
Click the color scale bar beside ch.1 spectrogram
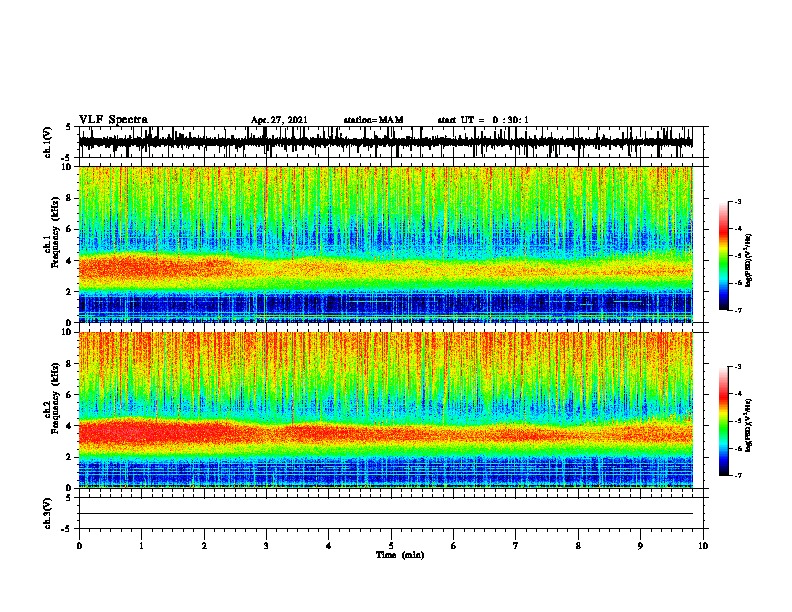(x=724, y=256)
